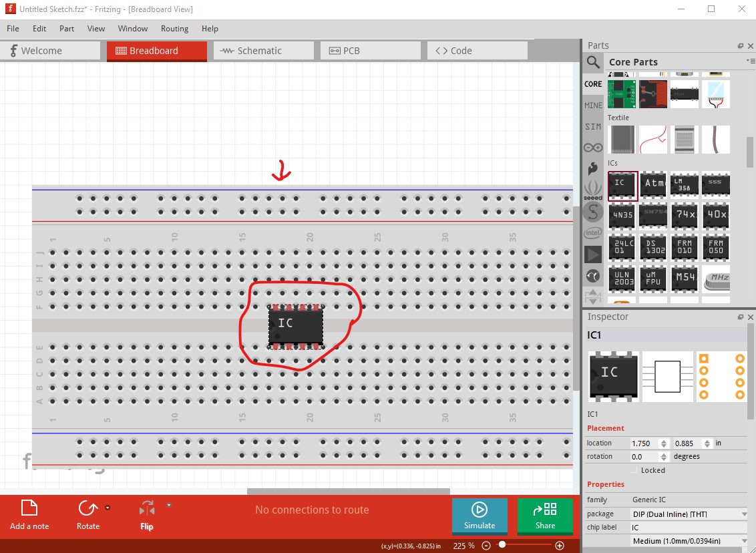Click the Rotate button in the bottom toolbar
This screenshot has width=756, height=553.
pyautogui.click(x=87, y=514)
